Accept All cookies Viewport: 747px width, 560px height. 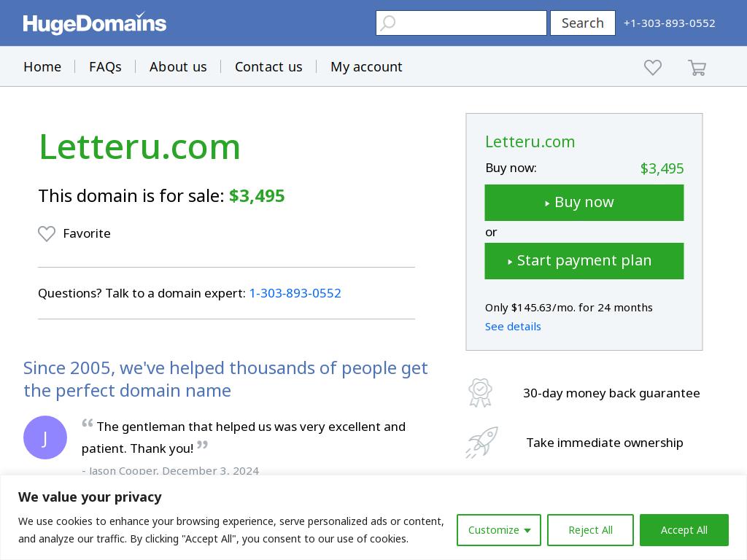click(684, 530)
